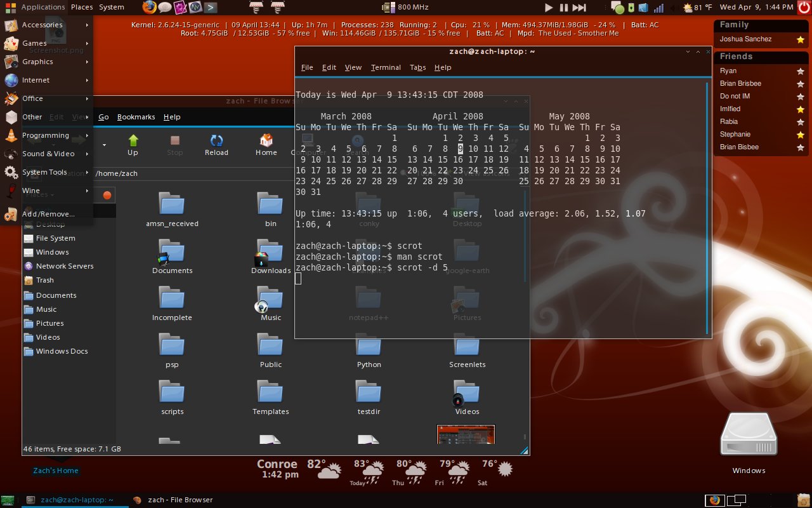Screen dimensions: 812x508
Task: Select the amsn_received folder
Action: [x=172, y=209]
